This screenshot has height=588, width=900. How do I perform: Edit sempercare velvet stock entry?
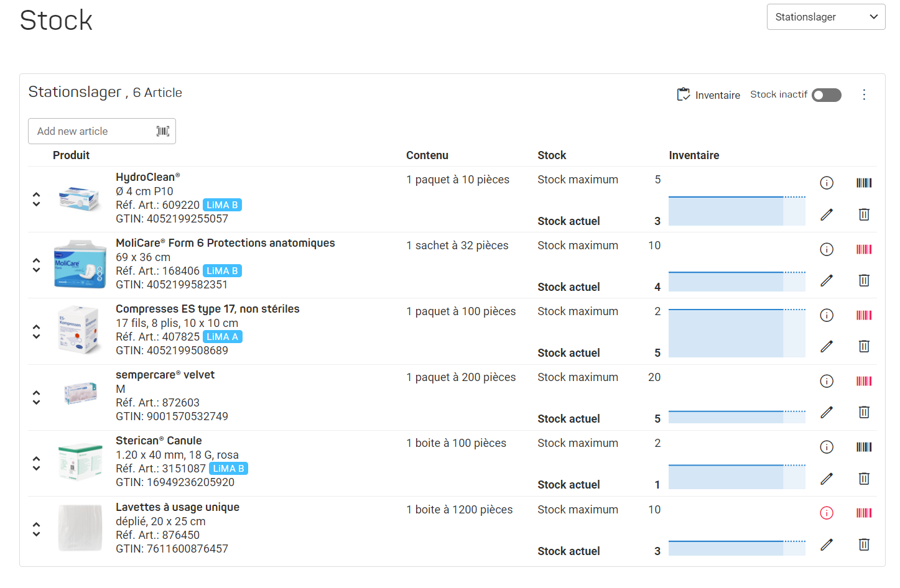coord(827,412)
